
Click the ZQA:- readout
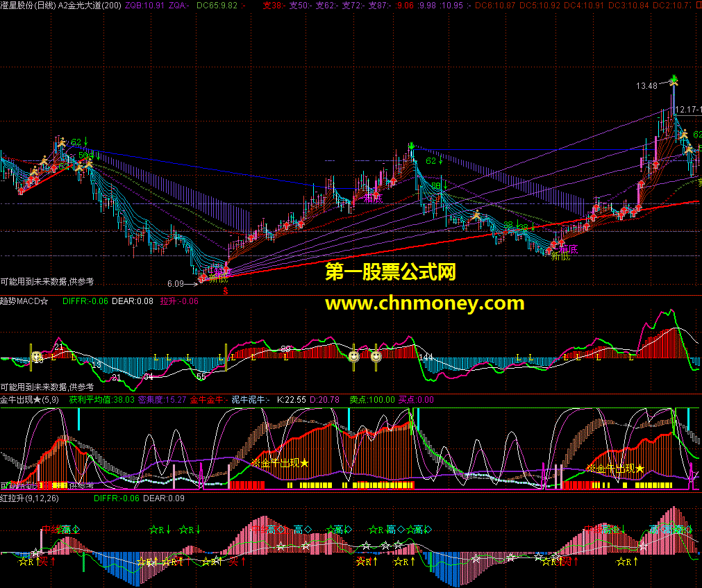coord(179,6)
